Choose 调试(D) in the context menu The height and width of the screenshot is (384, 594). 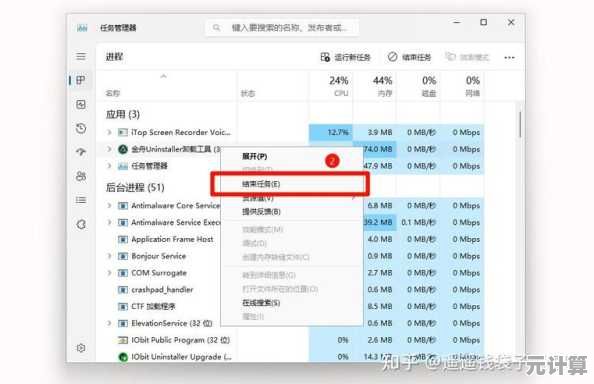tap(255, 244)
